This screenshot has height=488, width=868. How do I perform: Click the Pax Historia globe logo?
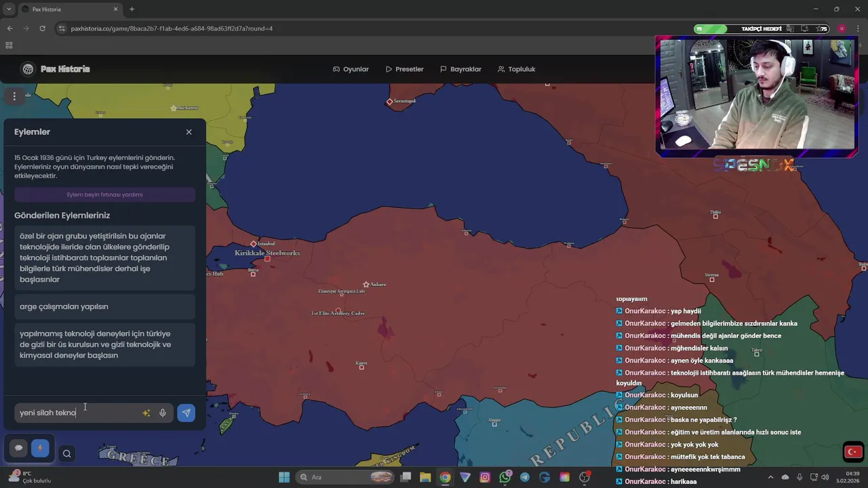click(28, 69)
